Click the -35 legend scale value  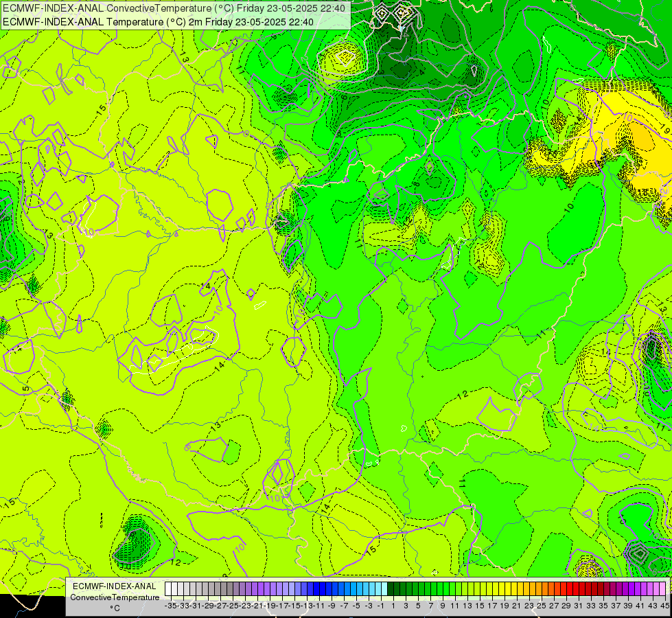170,606
